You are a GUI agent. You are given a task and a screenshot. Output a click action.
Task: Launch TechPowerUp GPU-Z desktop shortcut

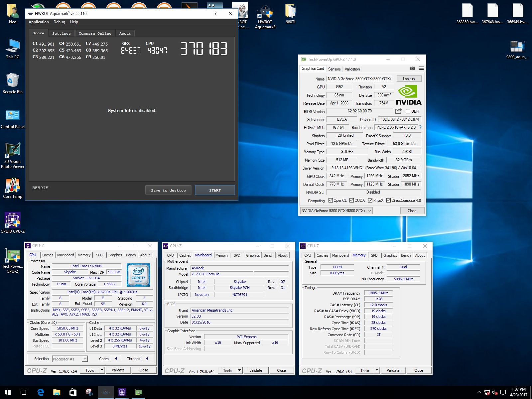(x=13, y=261)
